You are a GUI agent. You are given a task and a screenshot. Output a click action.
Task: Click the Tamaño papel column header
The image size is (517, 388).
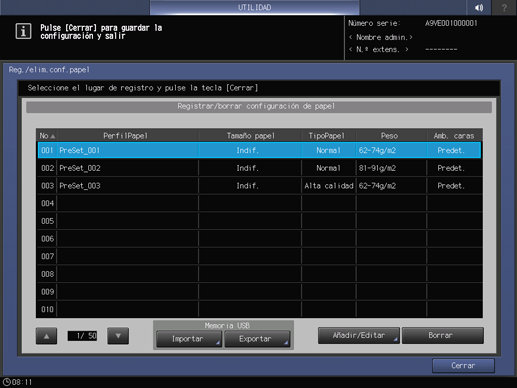click(x=250, y=136)
